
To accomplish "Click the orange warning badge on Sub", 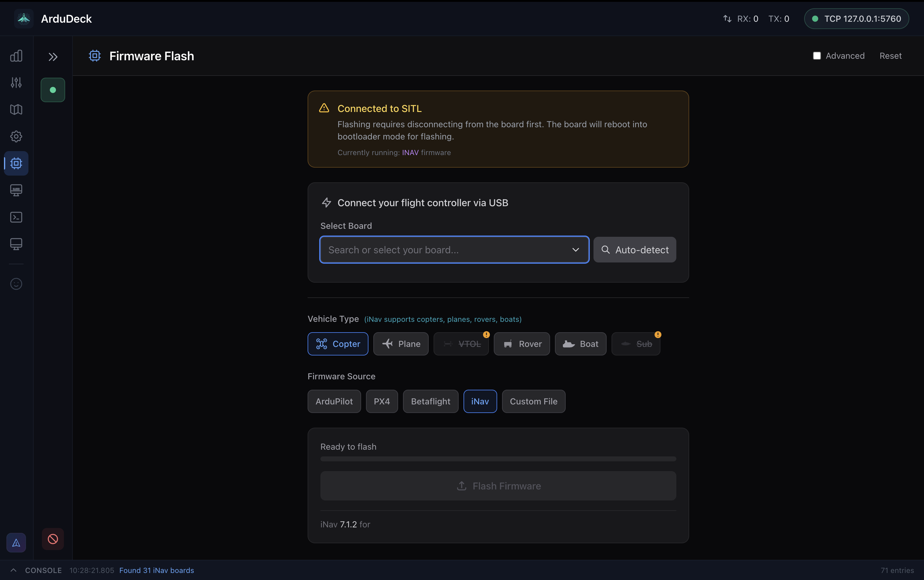I will click(x=658, y=334).
